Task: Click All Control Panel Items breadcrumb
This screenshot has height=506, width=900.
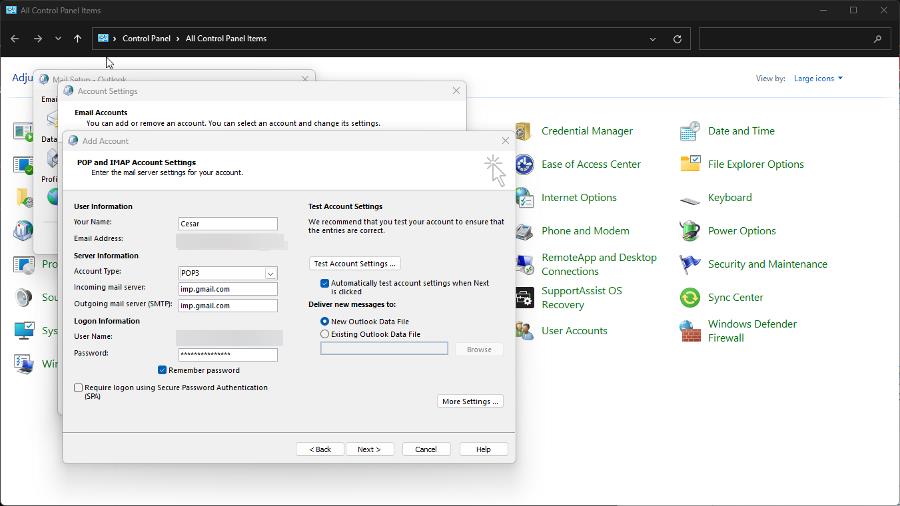Action: pos(226,38)
